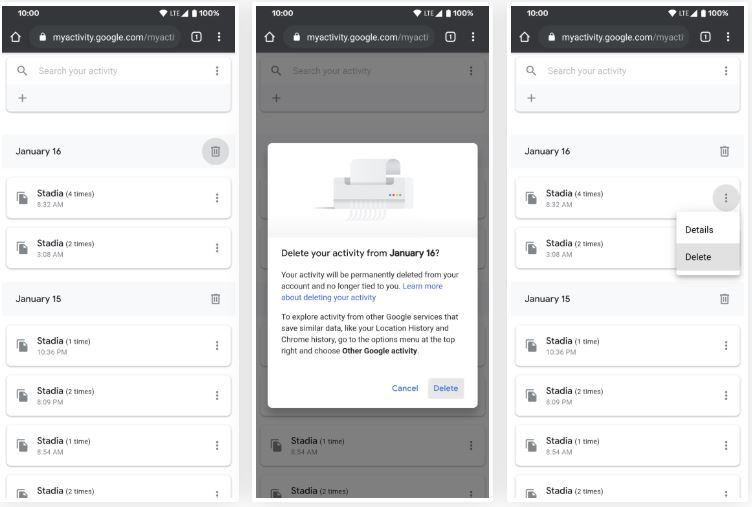Open tab switcher in middle phone browser
Image resolution: width=752 pixels, height=507 pixels.
(450, 37)
